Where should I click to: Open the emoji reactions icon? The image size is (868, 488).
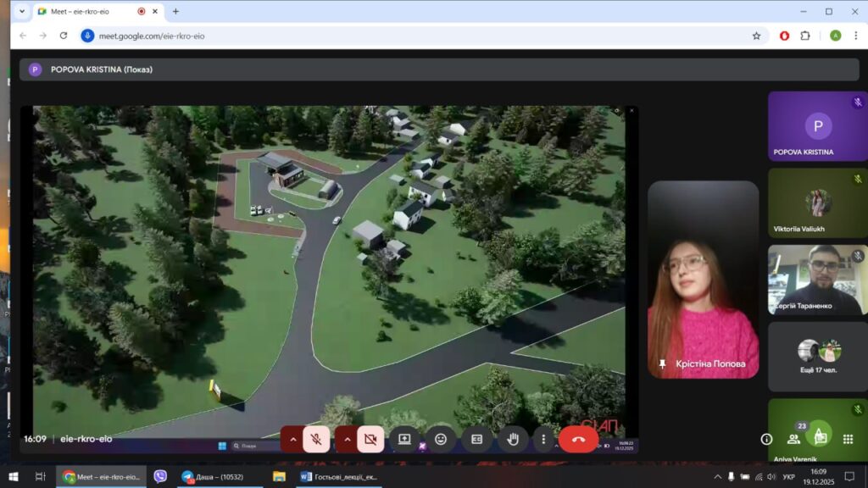[x=441, y=439]
